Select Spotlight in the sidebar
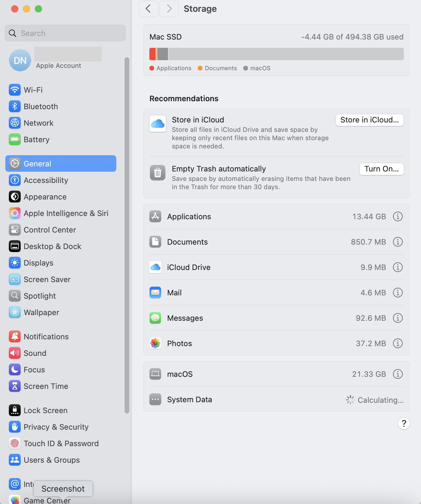The image size is (421, 504). (x=61, y=296)
